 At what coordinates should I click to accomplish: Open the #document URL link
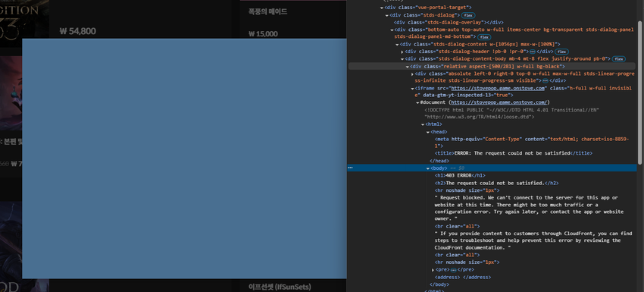[499, 102]
